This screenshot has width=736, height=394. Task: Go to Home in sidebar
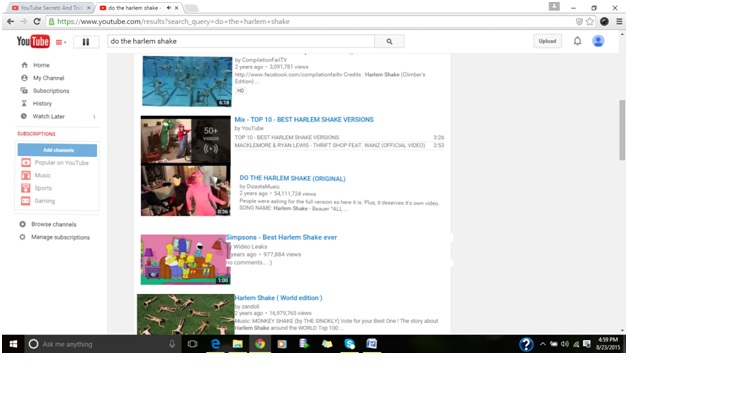pyautogui.click(x=41, y=65)
